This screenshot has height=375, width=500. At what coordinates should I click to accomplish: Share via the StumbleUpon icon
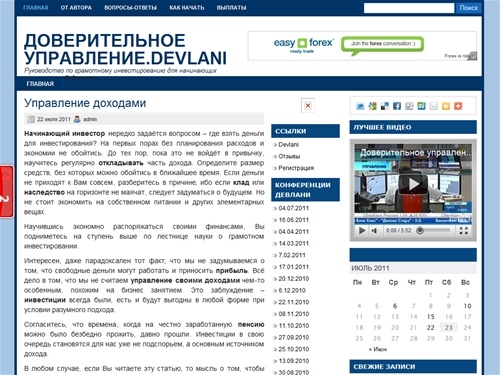(421, 106)
